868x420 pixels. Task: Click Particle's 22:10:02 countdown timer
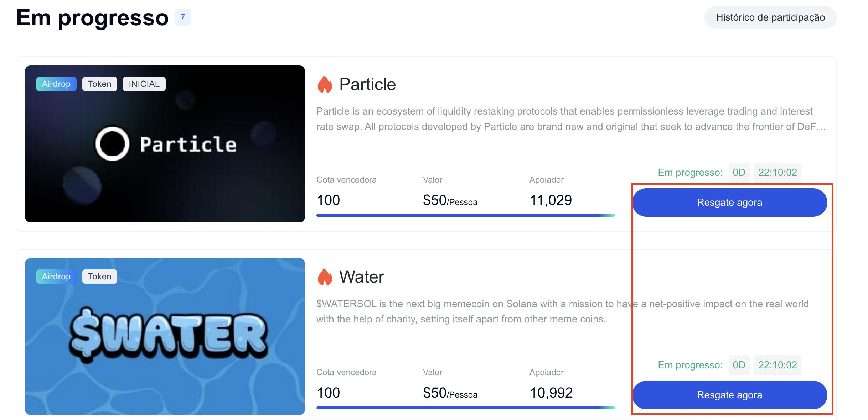[777, 173]
